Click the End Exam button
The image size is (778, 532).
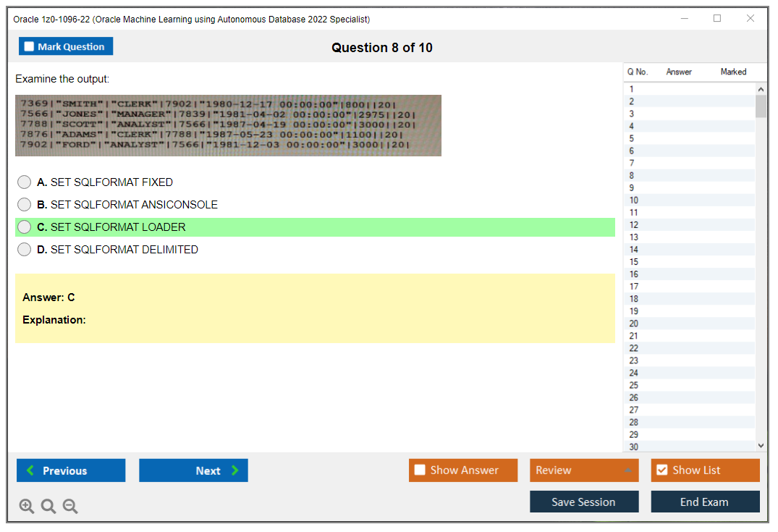point(705,502)
